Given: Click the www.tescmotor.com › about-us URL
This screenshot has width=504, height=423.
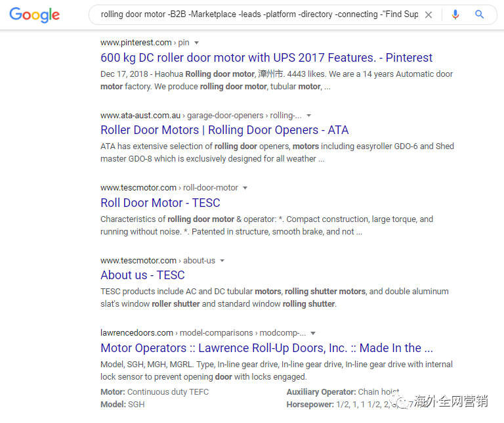Looking at the screenshot, I should coord(157,260).
